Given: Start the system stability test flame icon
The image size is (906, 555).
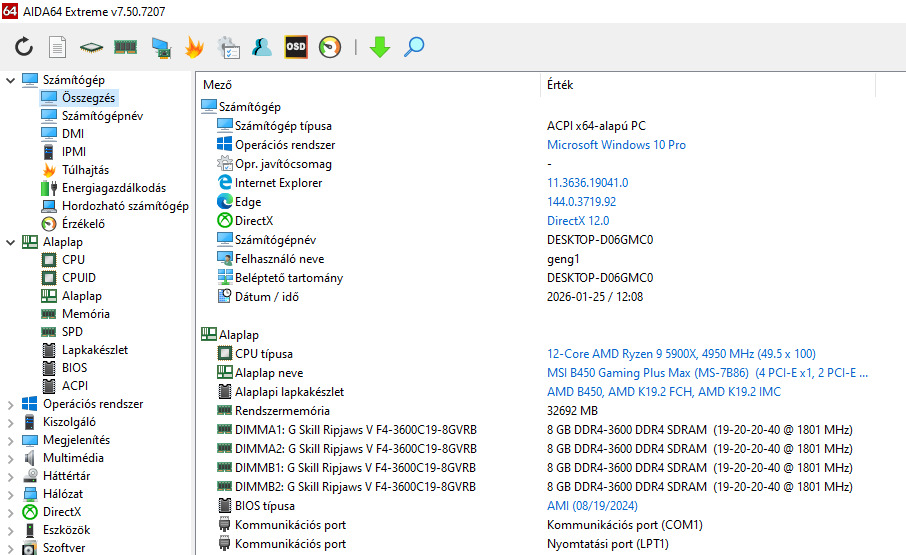Looking at the screenshot, I should point(194,47).
